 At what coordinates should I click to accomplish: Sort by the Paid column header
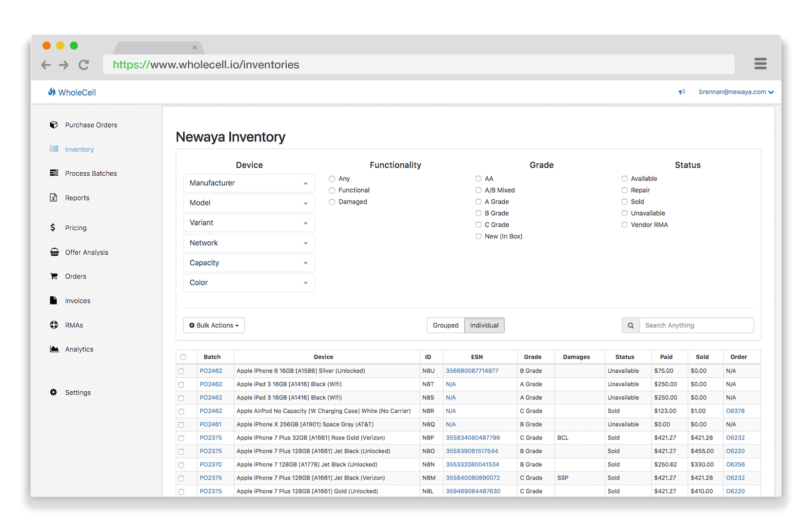[666, 357]
